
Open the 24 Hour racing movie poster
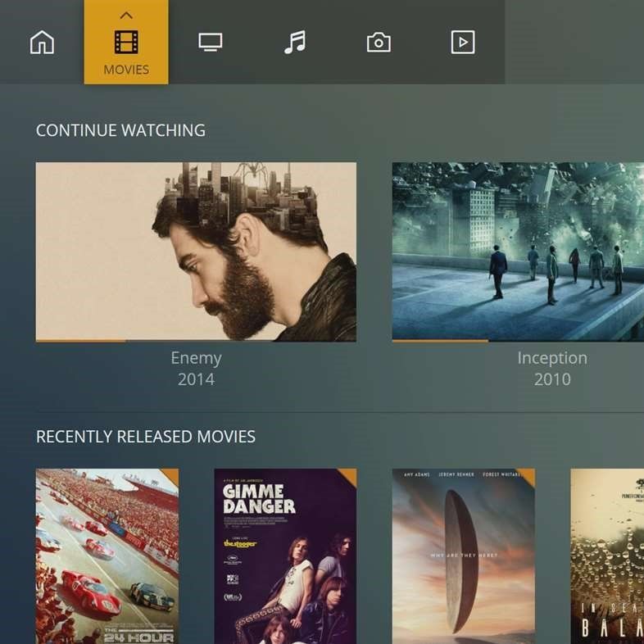(107, 556)
